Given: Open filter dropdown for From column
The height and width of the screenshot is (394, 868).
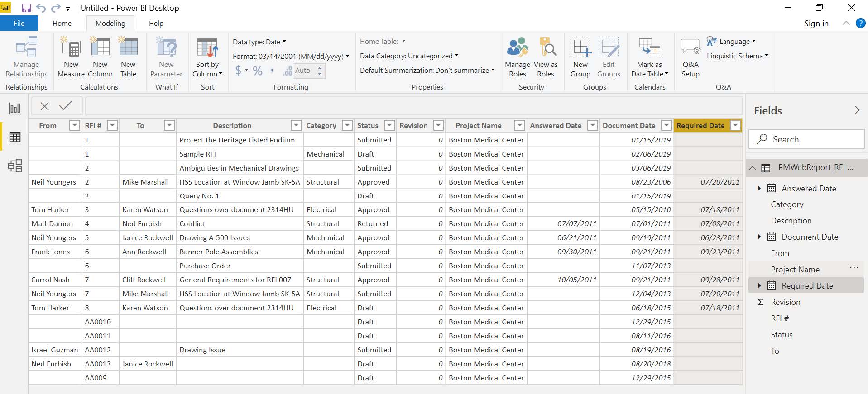Looking at the screenshot, I should 75,125.
